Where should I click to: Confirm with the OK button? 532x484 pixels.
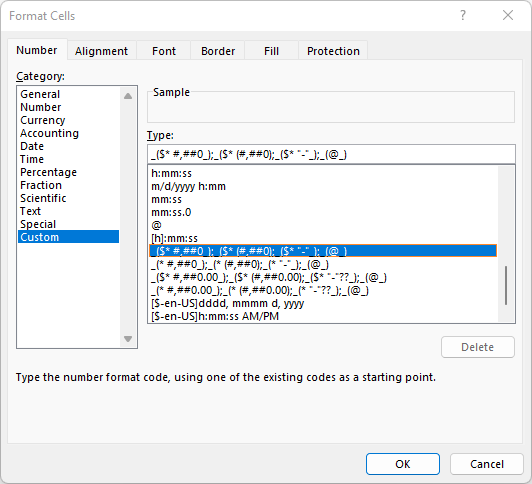403,464
